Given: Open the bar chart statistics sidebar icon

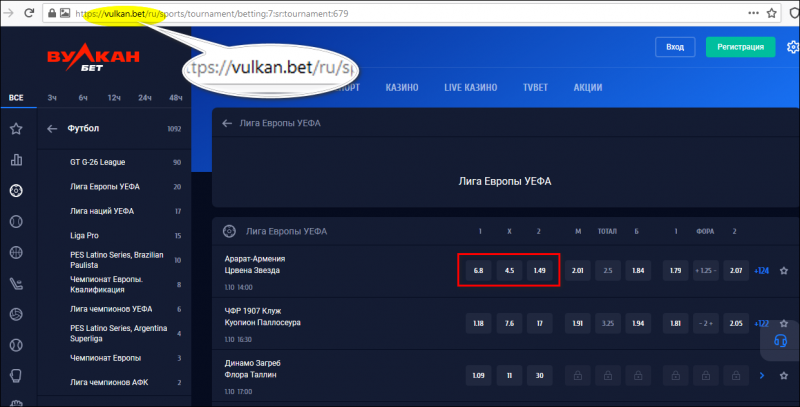Looking at the screenshot, I should [16, 160].
